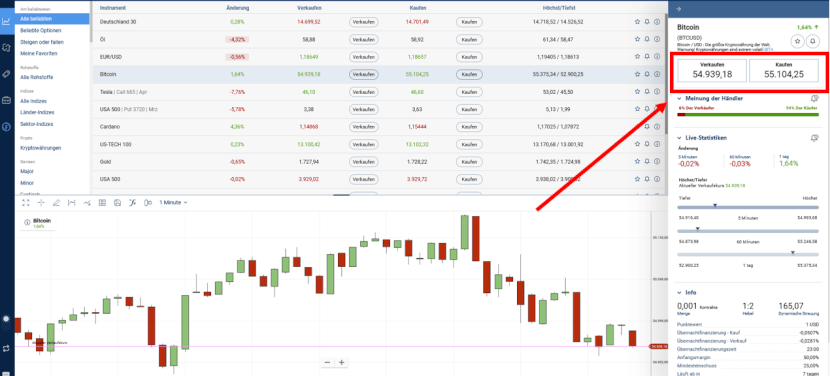
Task: Open Meine Favoriten list
Action: point(39,53)
